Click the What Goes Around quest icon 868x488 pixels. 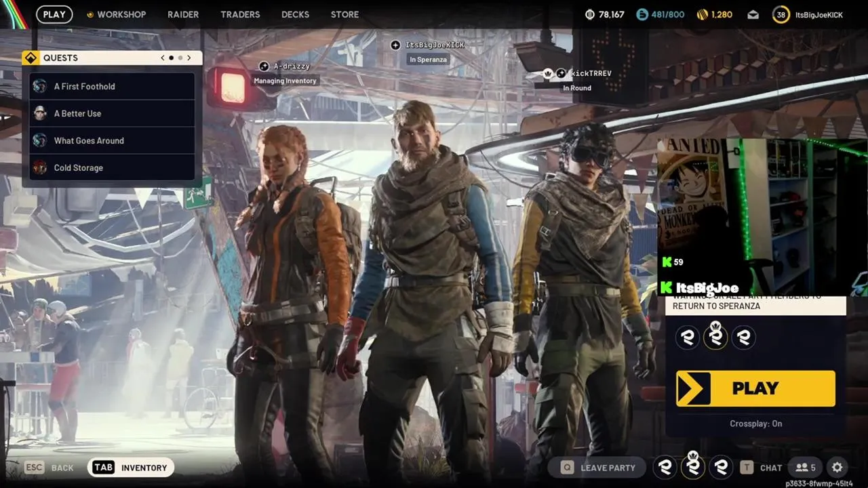pyautogui.click(x=40, y=140)
